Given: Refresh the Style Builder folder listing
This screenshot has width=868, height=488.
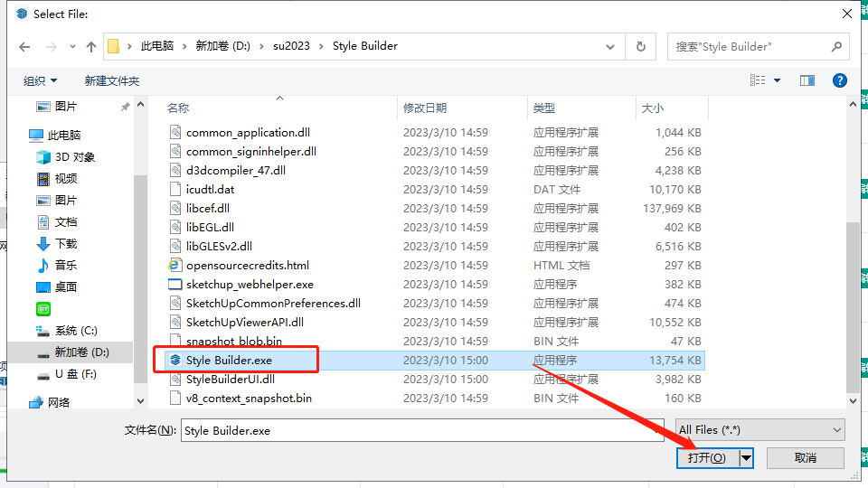Looking at the screenshot, I should 641,46.
